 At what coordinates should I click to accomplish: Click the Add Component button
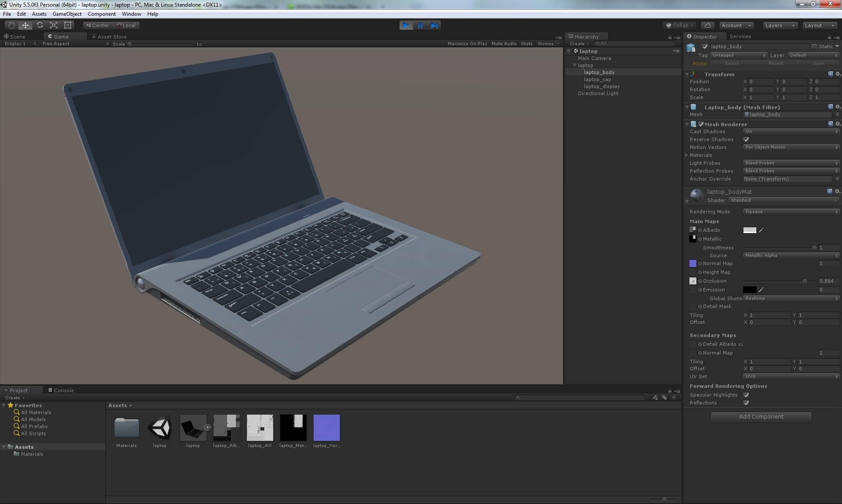pyautogui.click(x=761, y=416)
